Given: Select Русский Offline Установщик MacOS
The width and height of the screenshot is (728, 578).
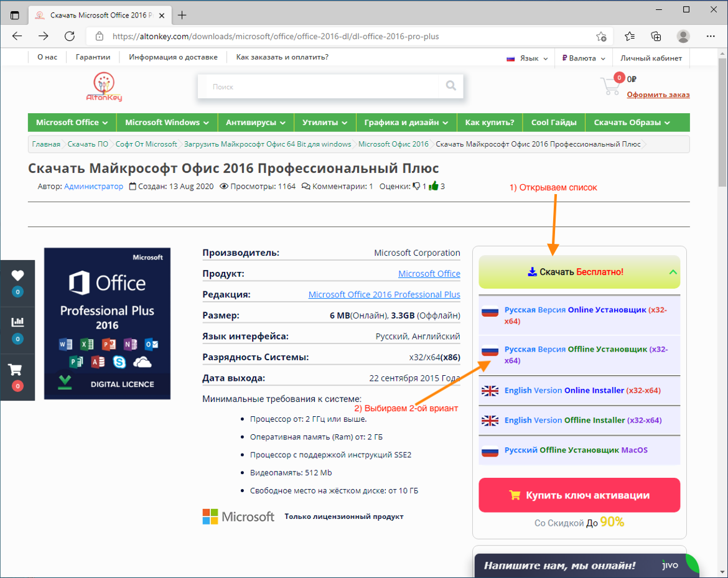Looking at the screenshot, I should pyautogui.click(x=579, y=450).
